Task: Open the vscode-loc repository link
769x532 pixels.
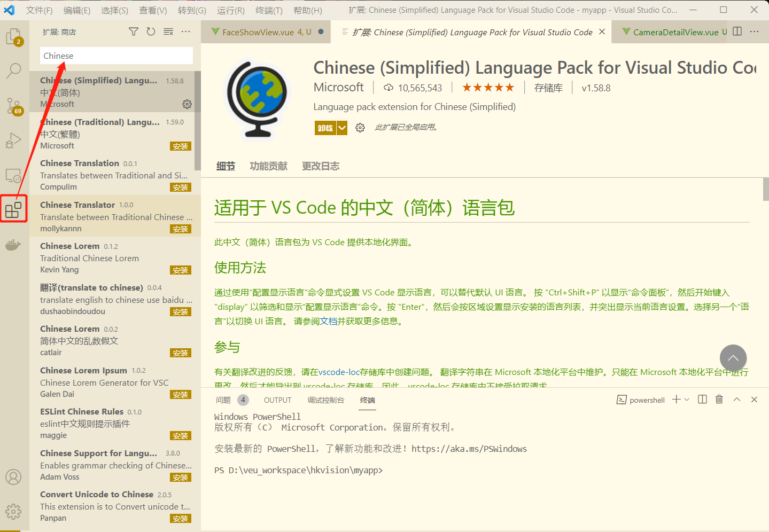Action: click(x=339, y=372)
